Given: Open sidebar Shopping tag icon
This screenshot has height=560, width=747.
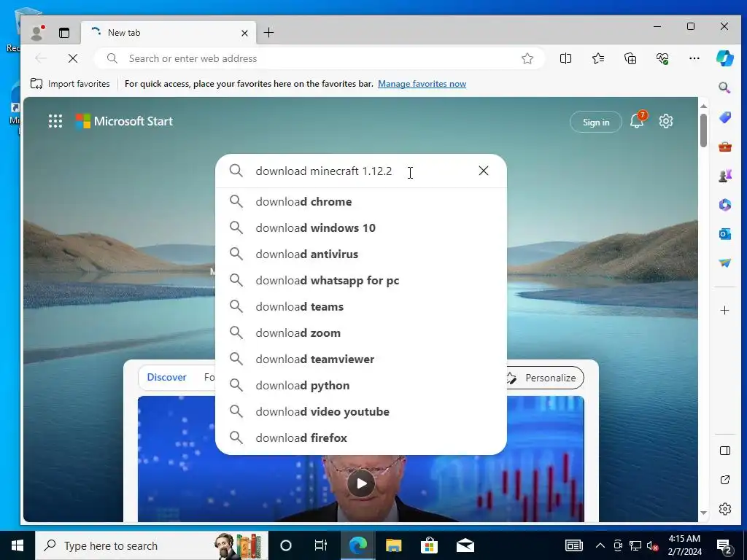Looking at the screenshot, I should click(x=724, y=117).
